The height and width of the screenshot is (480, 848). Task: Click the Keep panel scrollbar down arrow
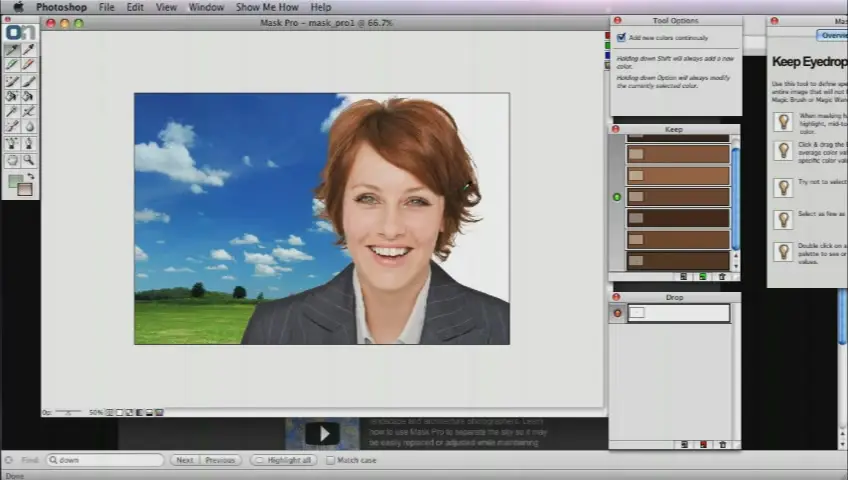pos(736,266)
